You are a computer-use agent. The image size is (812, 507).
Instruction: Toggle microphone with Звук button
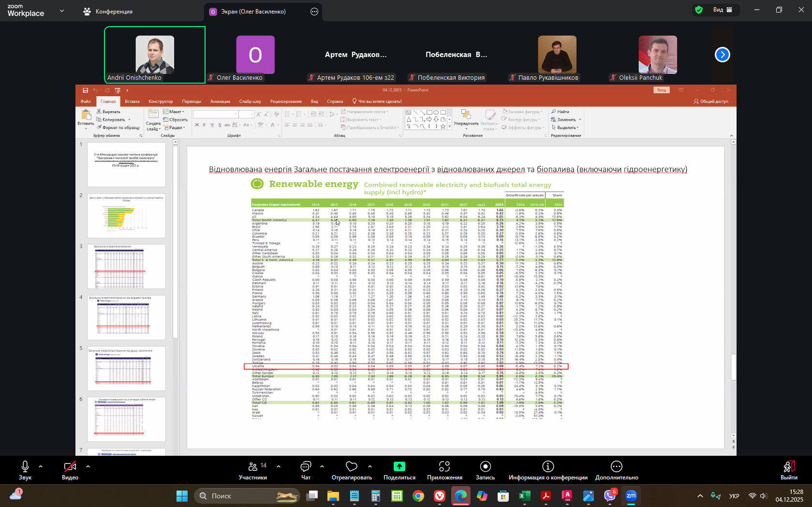coord(25,467)
